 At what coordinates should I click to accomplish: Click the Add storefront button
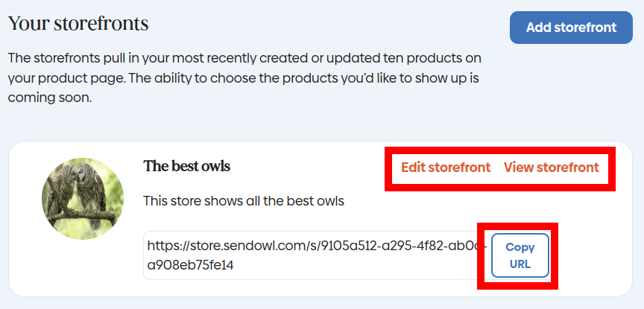click(x=572, y=28)
